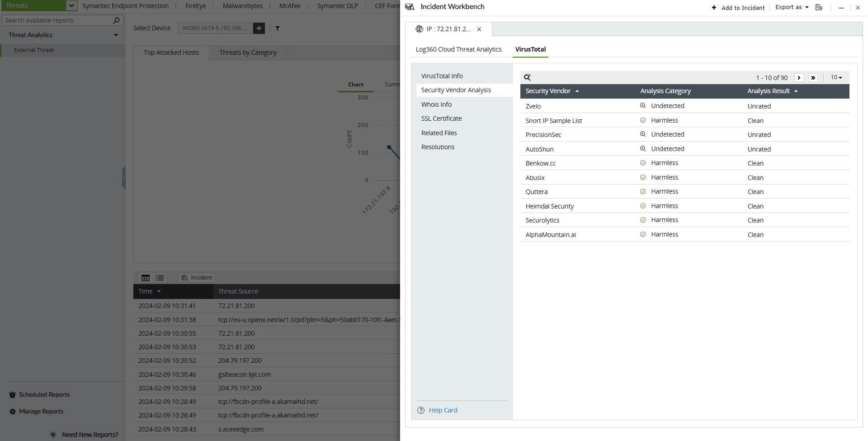The height and width of the screenshot is (441, 868).
Task: Click the schedule export icon in workbench header
Action: [819, 7]
